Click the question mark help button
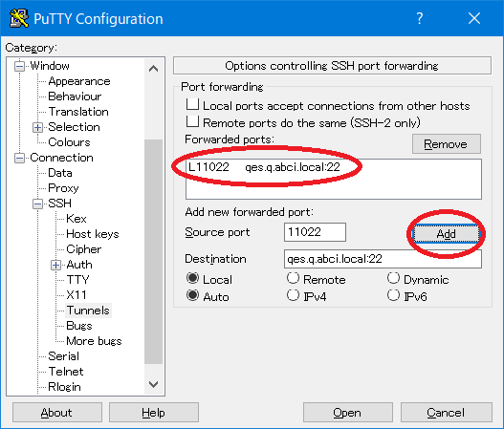Viewport: 504px width, 429px height. (x=420, y=18)
